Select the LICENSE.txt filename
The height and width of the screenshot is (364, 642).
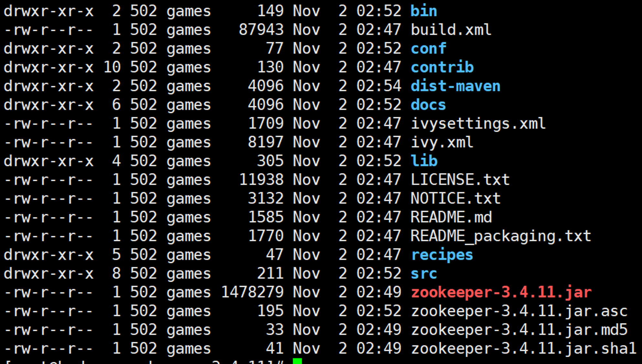[460, 180]
